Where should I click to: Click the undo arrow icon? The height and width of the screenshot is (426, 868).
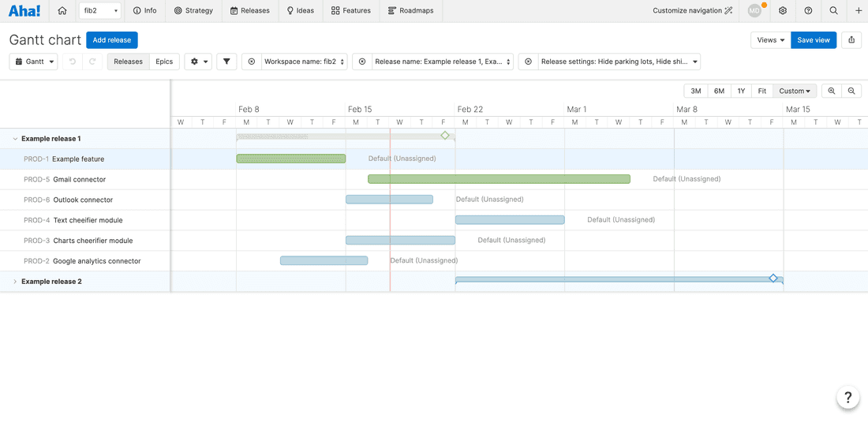pos(73,62)
